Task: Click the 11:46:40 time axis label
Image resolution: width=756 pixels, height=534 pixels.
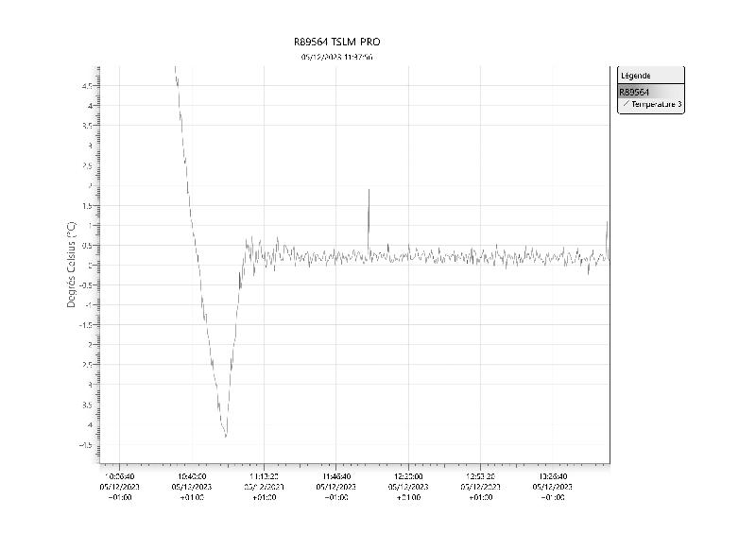Action: 336,477
